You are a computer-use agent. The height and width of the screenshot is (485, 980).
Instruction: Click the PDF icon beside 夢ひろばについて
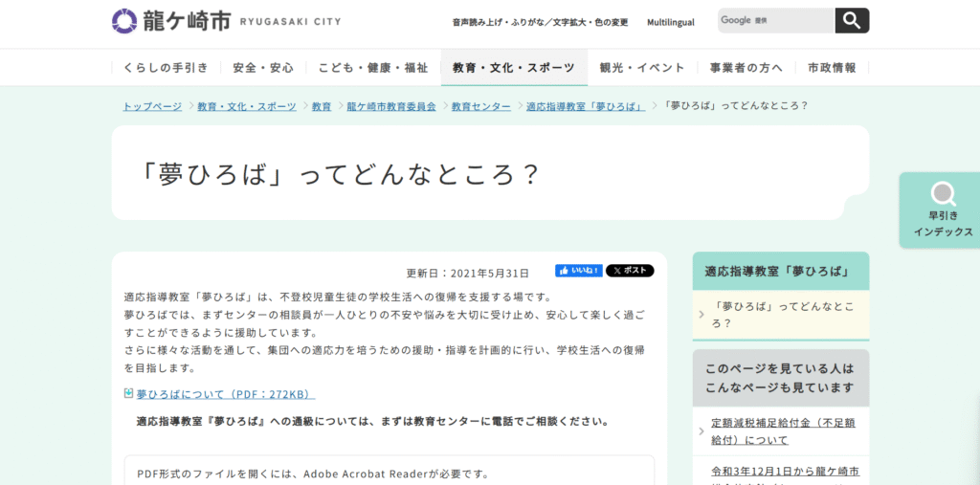129,393
